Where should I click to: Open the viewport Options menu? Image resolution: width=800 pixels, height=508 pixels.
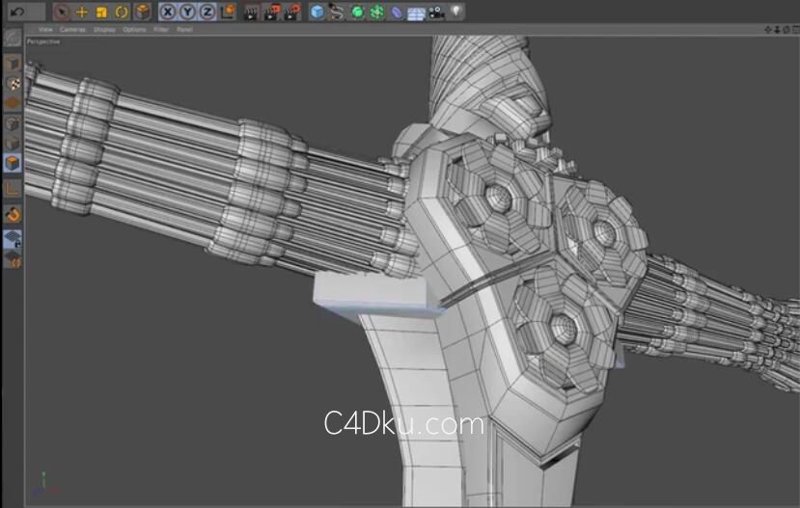point(134,30)
